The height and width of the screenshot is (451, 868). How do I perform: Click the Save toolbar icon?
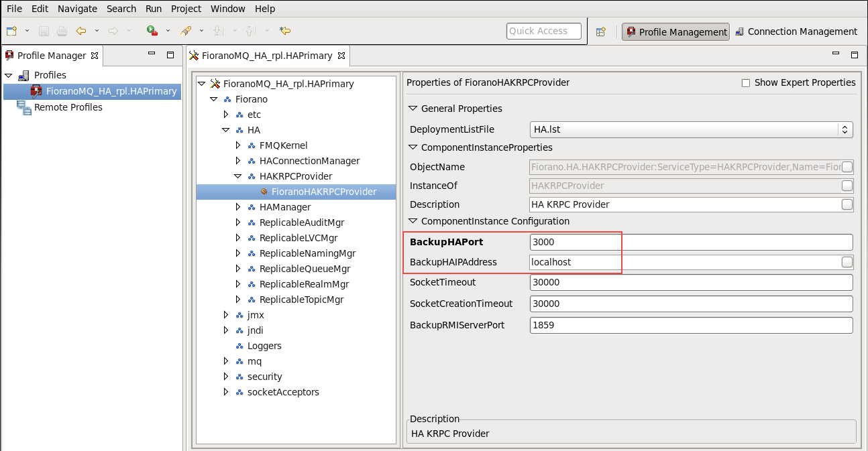44,31
